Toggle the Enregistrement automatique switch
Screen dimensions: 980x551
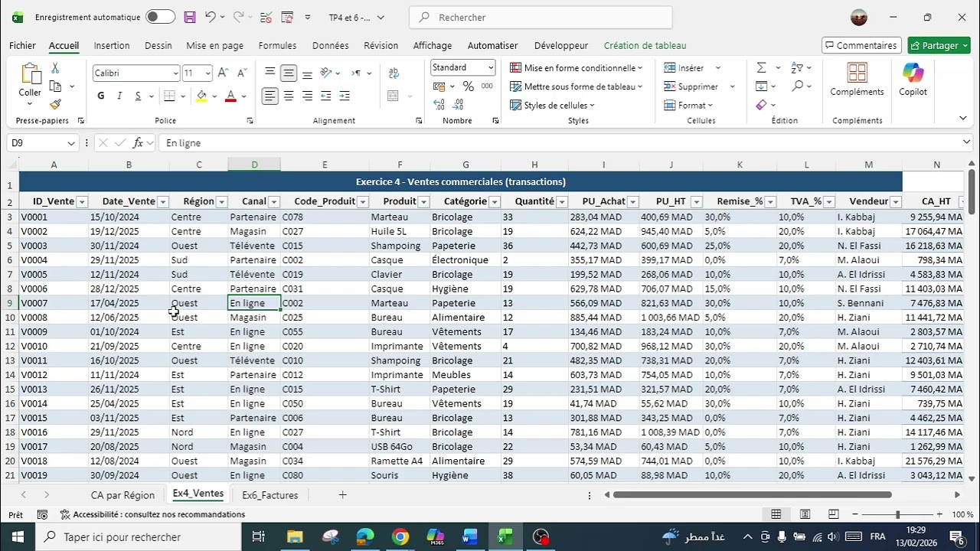(160, 17)
